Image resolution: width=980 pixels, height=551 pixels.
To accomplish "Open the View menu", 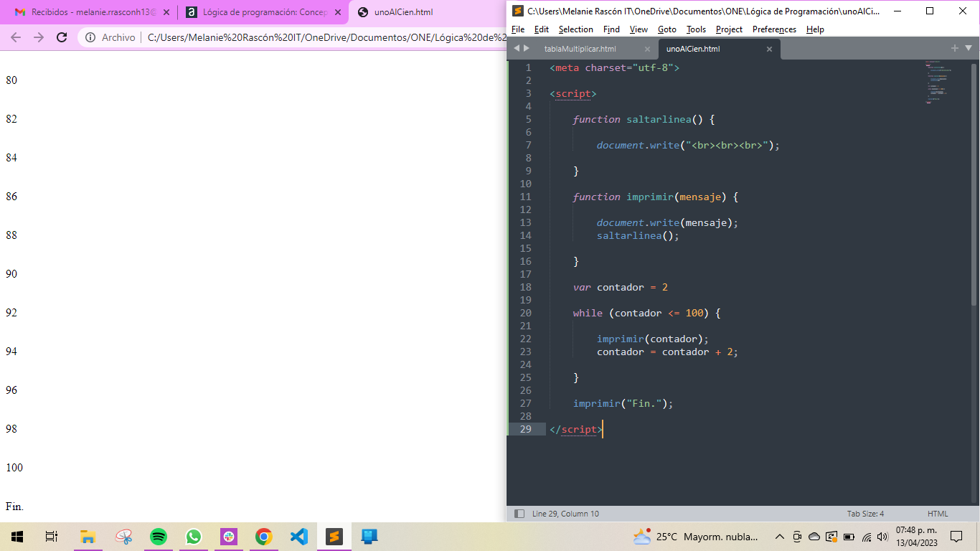I will pyautogui.click(x=639, y=29).
